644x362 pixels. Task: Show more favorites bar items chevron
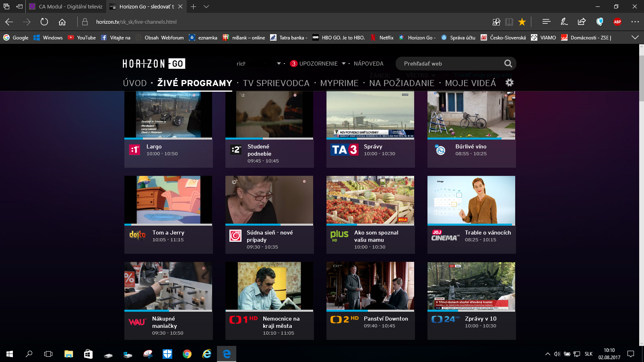(x=635, y=37)
